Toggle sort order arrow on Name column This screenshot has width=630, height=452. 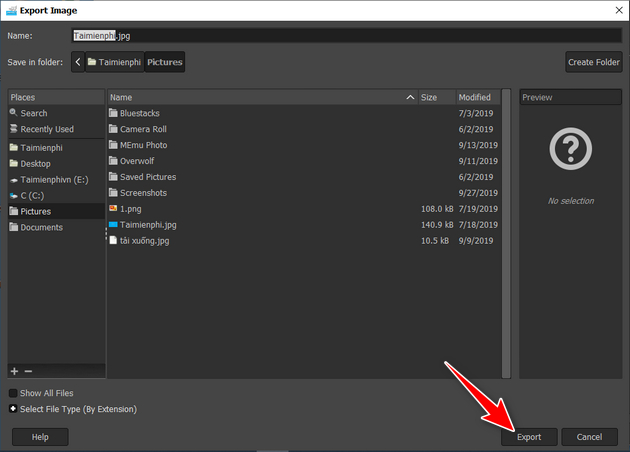[410, 97]
